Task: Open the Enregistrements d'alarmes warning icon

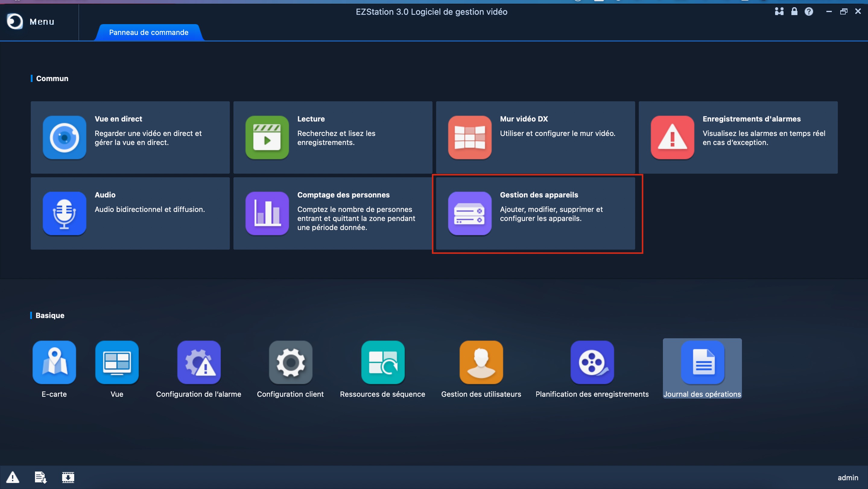Action: (x=672, y=137)
